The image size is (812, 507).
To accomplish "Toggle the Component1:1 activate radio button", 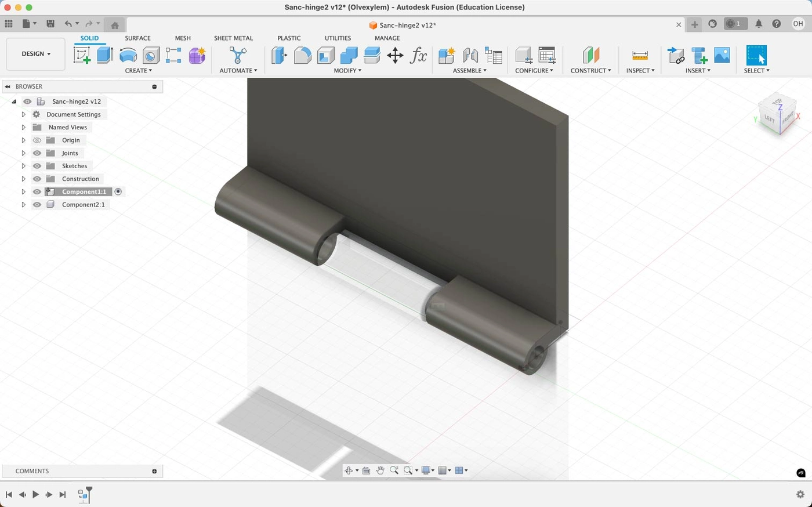I will point(118,191).
